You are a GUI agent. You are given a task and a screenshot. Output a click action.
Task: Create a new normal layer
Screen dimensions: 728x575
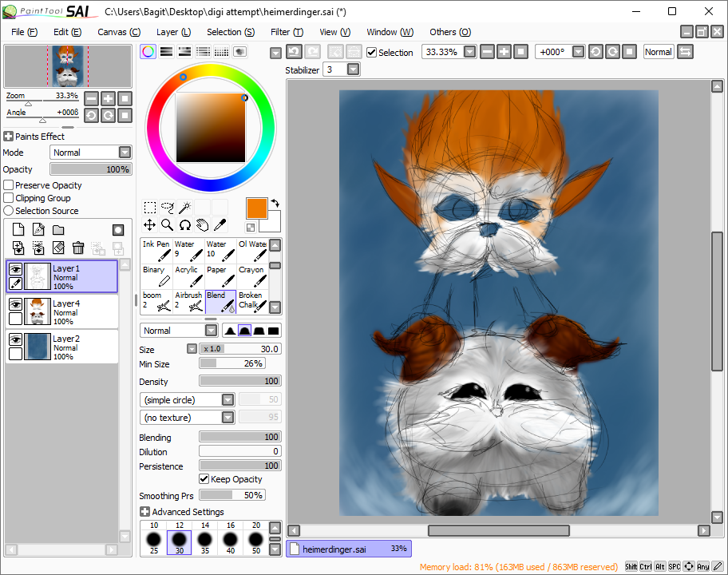pyautogui.click(x=18, y=229)
